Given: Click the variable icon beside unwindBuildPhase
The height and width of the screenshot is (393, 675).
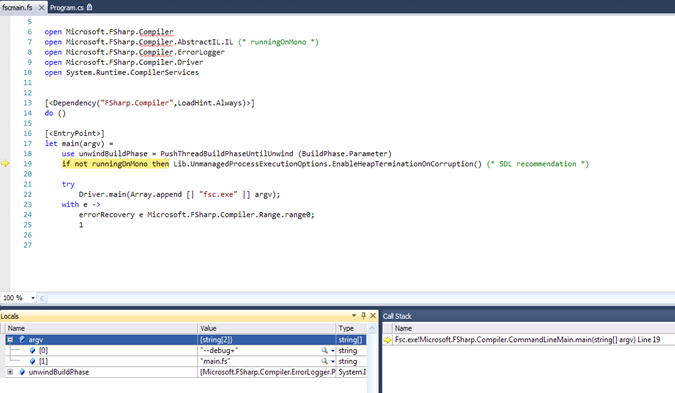Looking at the screenshot, I should coord(22,372).
